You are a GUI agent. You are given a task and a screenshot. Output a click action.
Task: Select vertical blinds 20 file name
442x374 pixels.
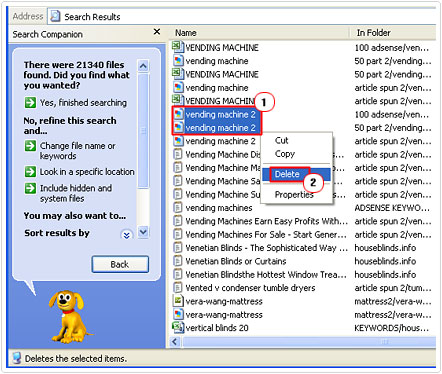click(x=217, y=328)
